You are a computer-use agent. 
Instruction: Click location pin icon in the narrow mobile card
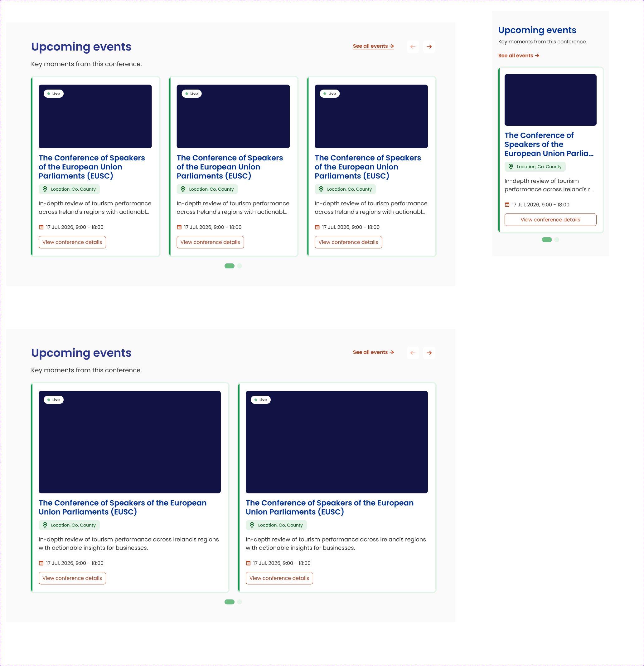click(511, 167)
